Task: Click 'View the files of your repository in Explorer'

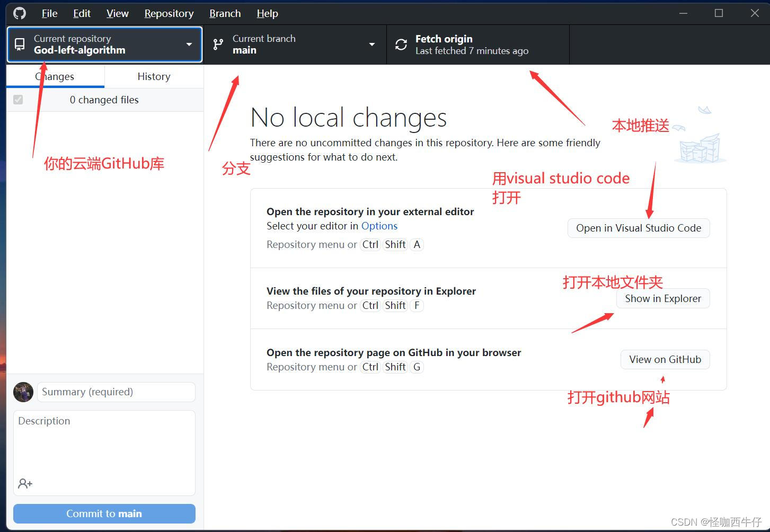Action: pyautogui.click(x=371, y=291)
